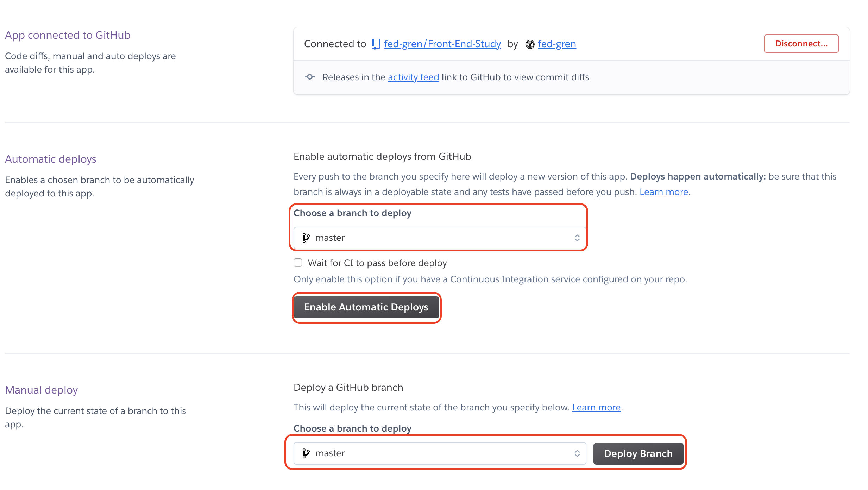This screenshot has width=868, height=490.
Task: Click Wait for CI to pass label
Action: [x=377, y=263]
